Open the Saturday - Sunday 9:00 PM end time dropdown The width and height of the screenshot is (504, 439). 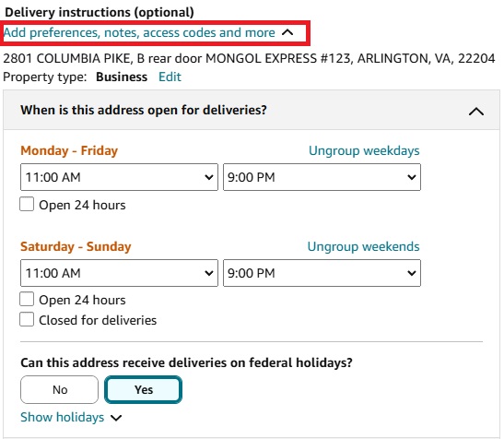[x=322, y=273]
